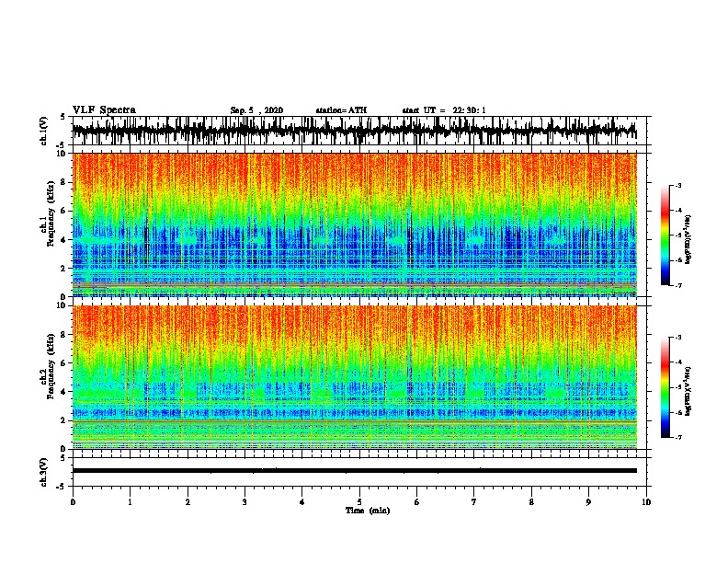Click the "-7" label on ch.1 colorbar
The width and height of the screenshot is (728, 563).
pos(678,285)
